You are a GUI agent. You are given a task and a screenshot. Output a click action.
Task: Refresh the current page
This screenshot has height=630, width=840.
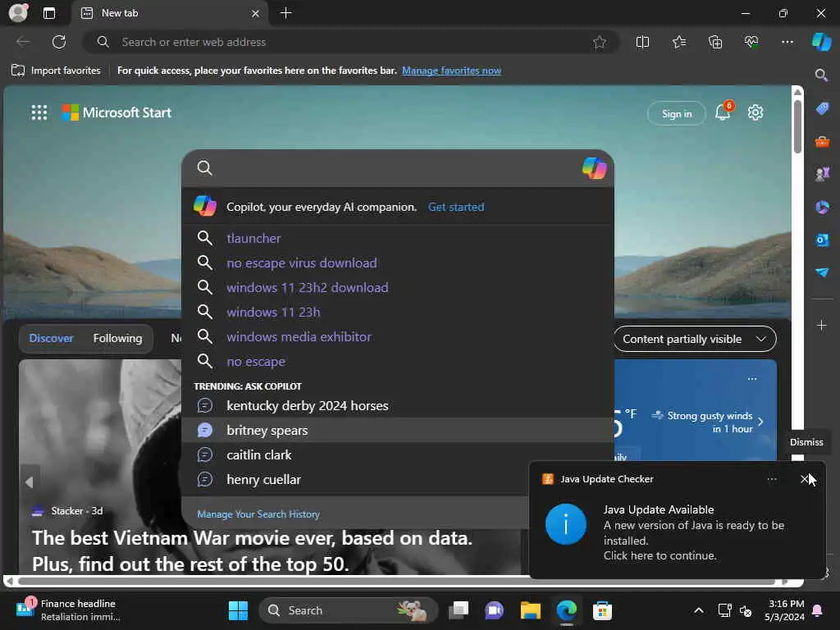(59, 42)
